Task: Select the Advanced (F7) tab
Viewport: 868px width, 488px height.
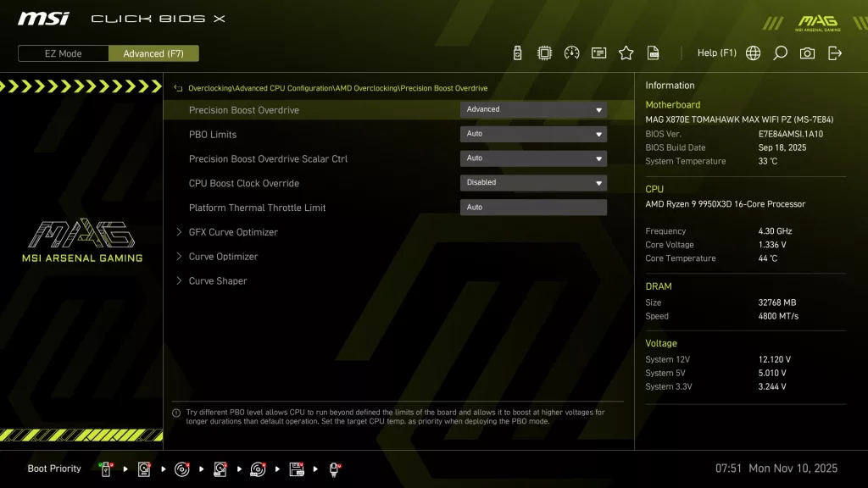Action: click(153, 53)
